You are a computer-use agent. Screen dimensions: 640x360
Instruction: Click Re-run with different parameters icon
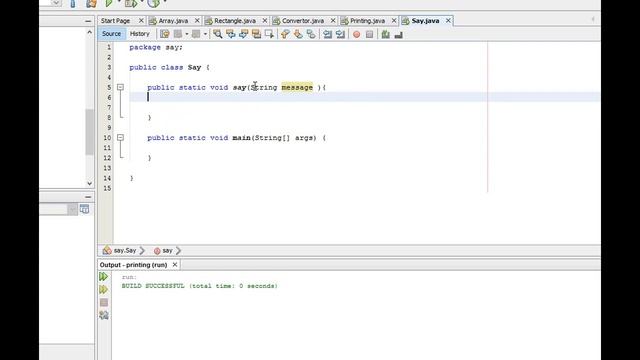[104, 290]
